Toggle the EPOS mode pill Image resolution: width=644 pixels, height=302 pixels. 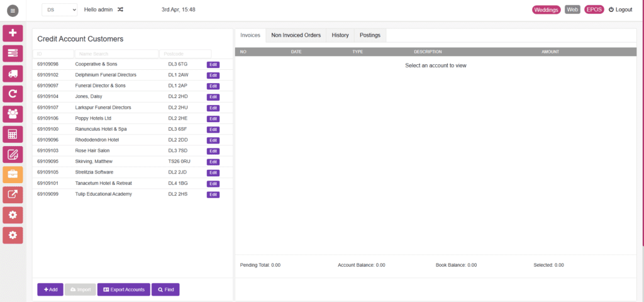click(x=594, y=10)
